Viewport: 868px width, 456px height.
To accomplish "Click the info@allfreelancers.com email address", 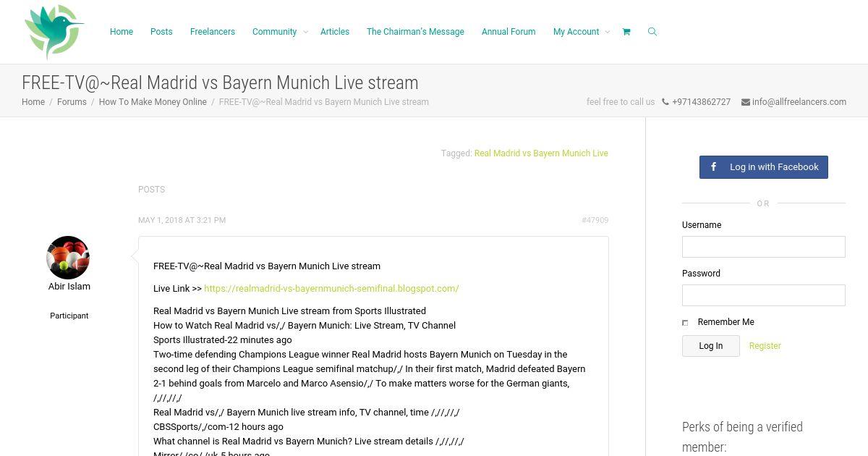I will point(799,102).
